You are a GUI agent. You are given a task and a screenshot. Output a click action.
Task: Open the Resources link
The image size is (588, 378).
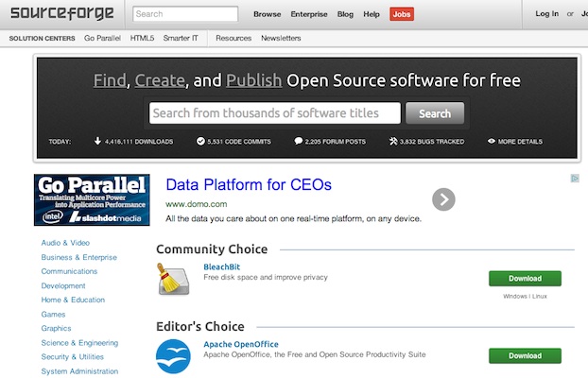pyautogui.click(x=233, y=38)
